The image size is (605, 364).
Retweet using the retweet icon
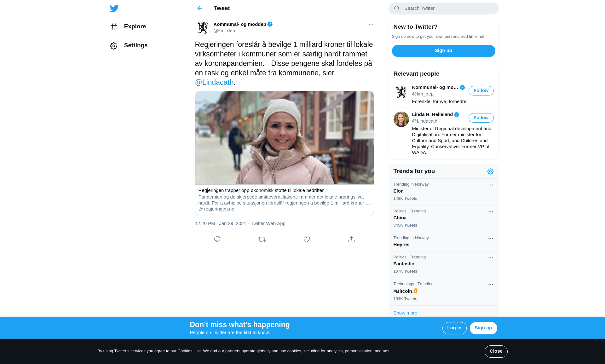262,240
